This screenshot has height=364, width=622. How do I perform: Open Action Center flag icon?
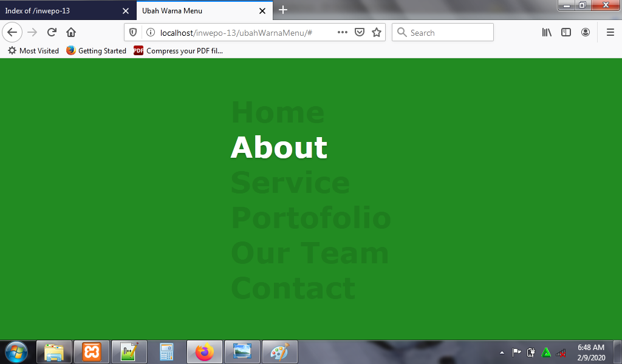pos(516,352)
